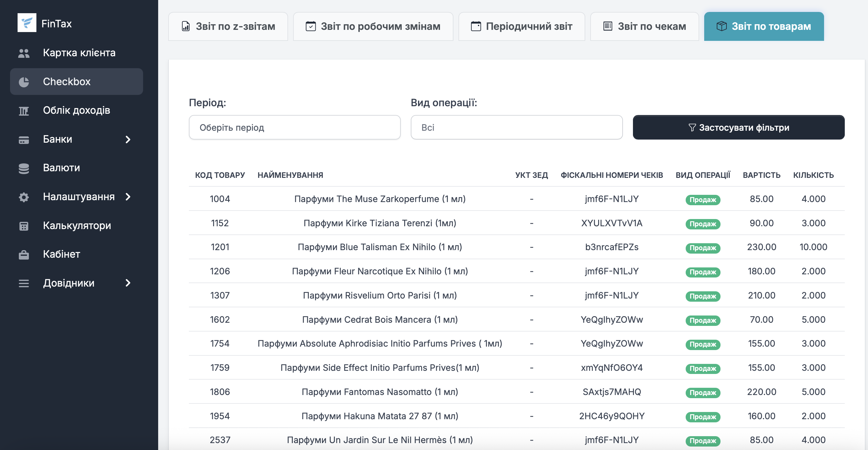Open the Вид операції dropdown

point(516,128)
